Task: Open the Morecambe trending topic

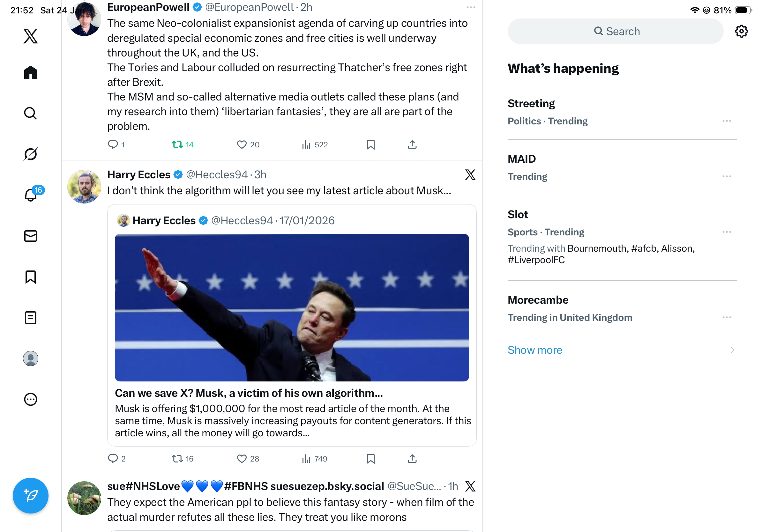Action: [x=538, y=300]
